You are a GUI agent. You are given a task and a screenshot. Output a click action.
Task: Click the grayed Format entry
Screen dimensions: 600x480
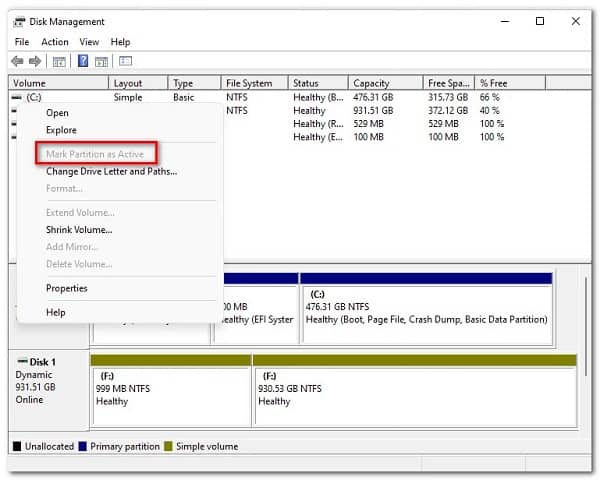tap(64, 188)
